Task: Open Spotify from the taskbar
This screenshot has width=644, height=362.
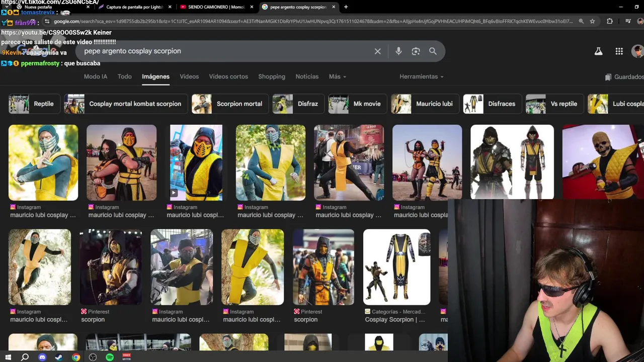Action: point(110,357)
